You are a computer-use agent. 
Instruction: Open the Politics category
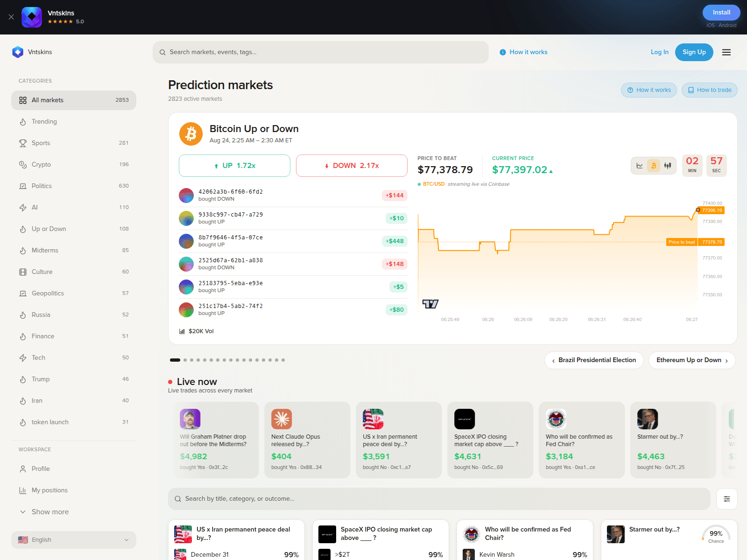pos(74,186)
